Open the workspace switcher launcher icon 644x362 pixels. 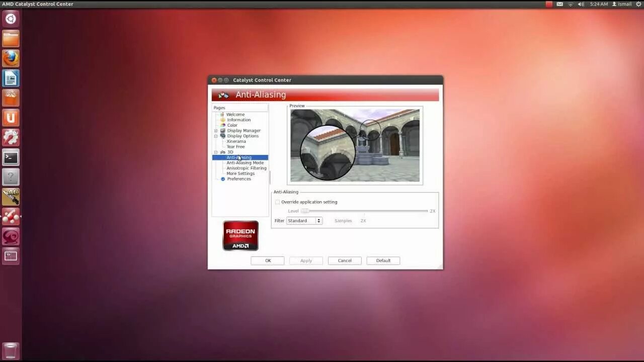(x=11, y=256)
